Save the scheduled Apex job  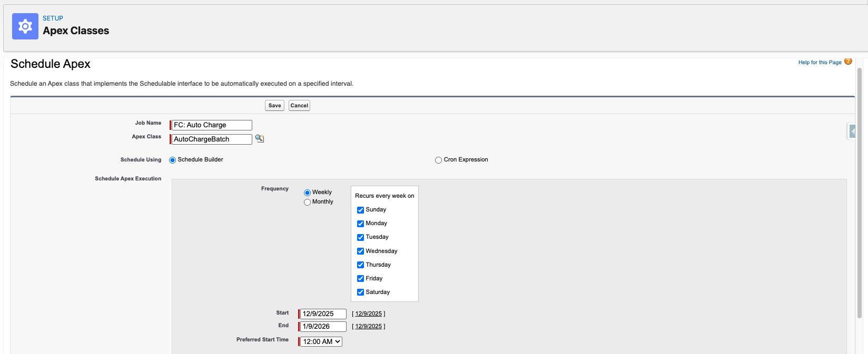point(274,106)
